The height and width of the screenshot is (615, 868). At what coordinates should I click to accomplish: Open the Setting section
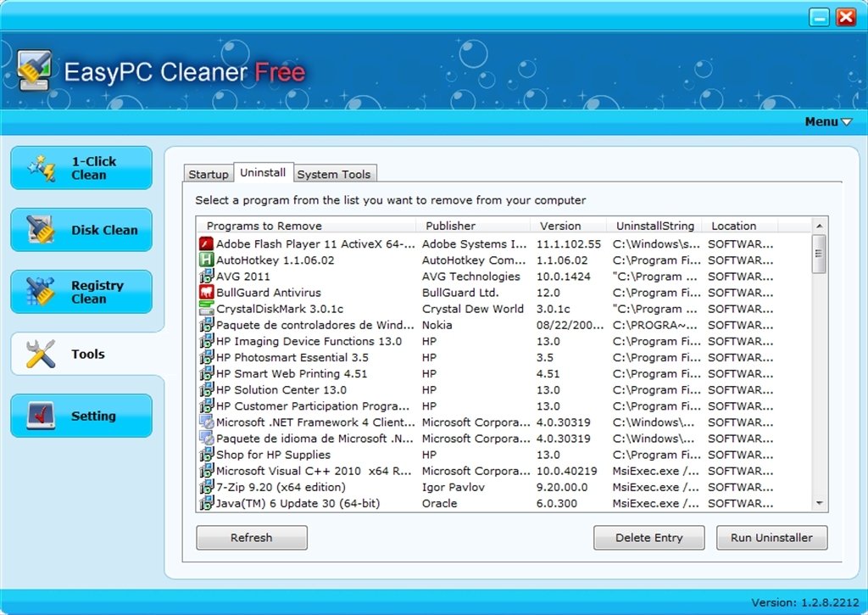coord(81,417)
